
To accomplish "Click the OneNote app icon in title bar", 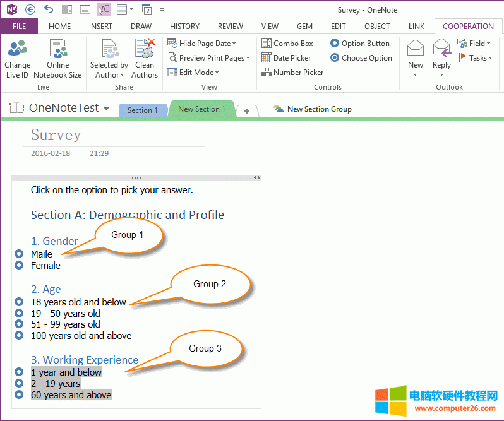I will [12, 9].
